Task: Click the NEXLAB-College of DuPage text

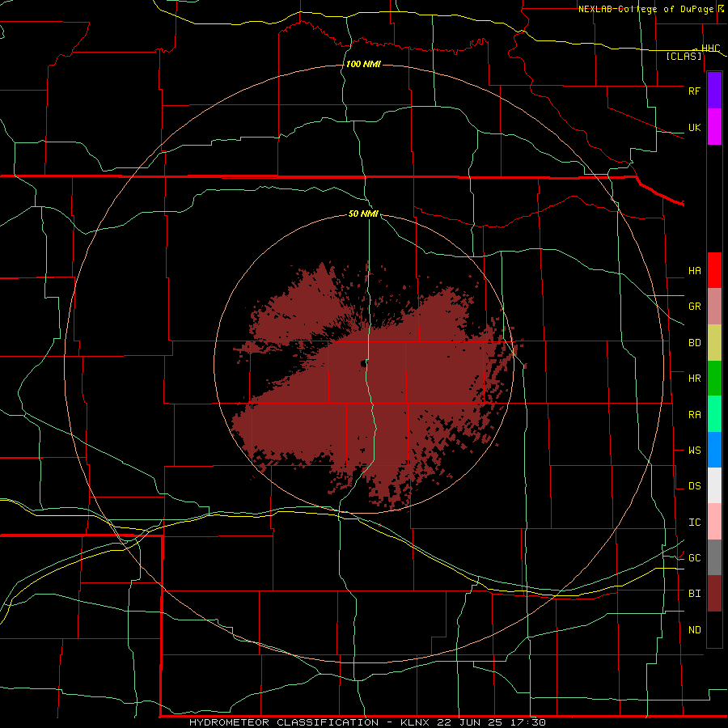Action: 646,9
